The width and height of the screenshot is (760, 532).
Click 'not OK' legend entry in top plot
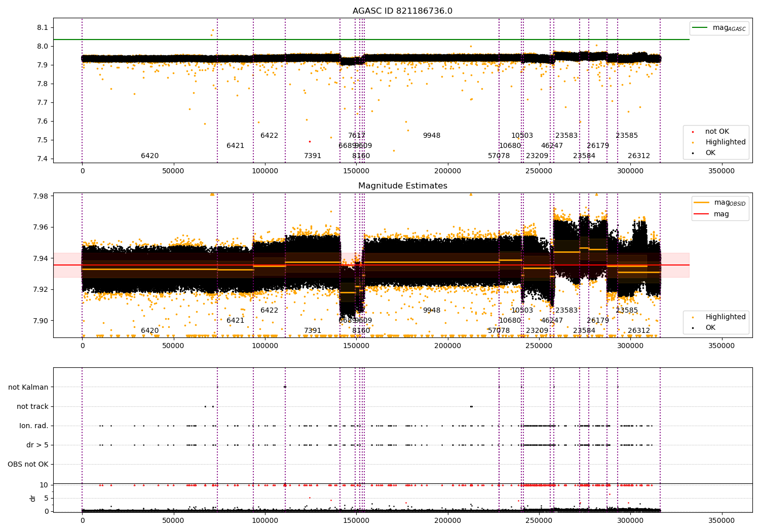[x=716, y=132]
